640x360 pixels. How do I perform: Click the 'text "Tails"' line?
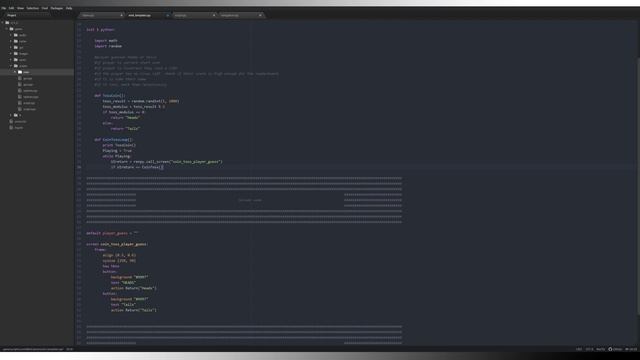(x=123, y=304)
